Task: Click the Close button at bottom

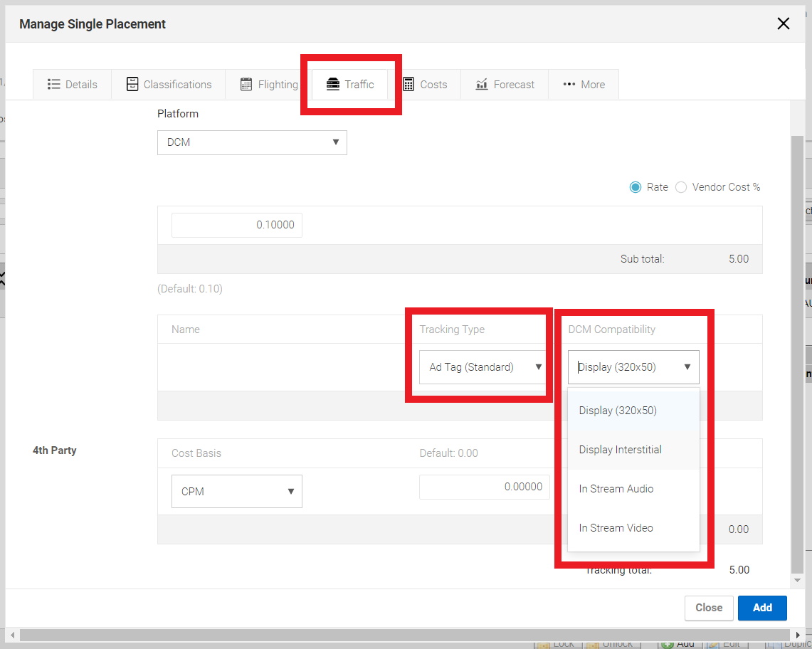Action: click(x=709, y=608)
